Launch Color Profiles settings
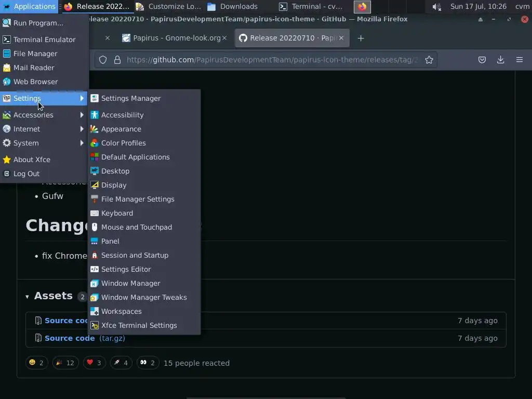The width and height of the screenshot is (532, 399). tap(144, 143)
